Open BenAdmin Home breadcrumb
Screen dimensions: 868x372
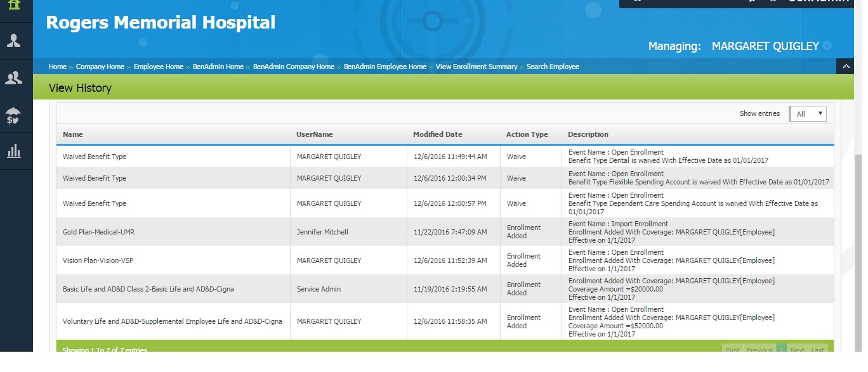click(x=218, y=67)
